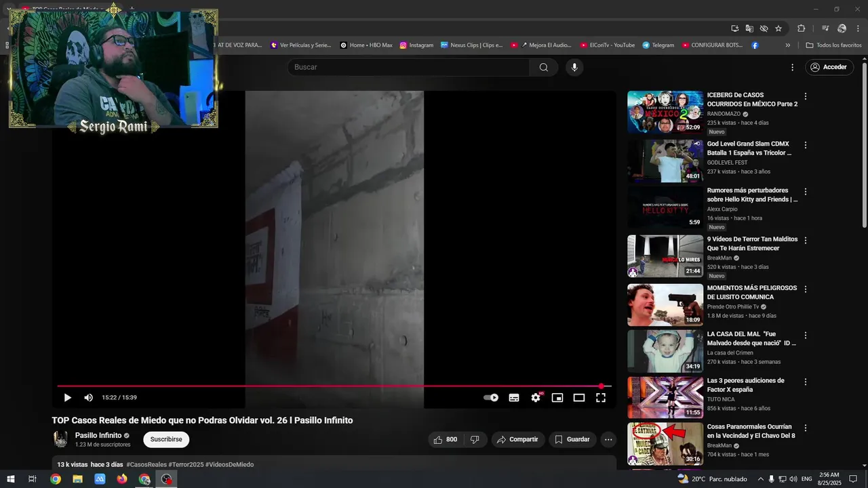Open Task View on taskbar

32,479
